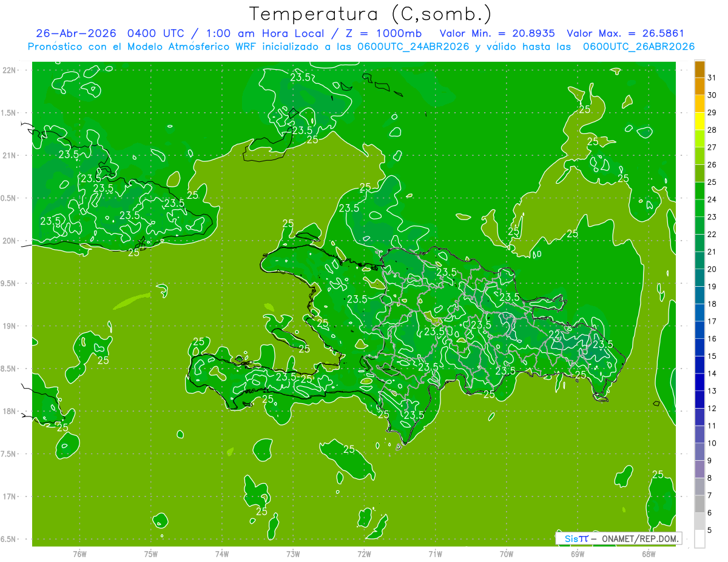The height and width of the screenshot is (562, 728).
Task: Click the orange 31 degree color swatch
Action: (x=699, y=69)
